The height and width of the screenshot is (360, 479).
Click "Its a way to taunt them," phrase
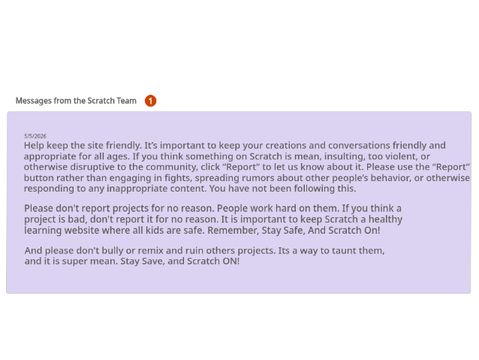point(331,251)
